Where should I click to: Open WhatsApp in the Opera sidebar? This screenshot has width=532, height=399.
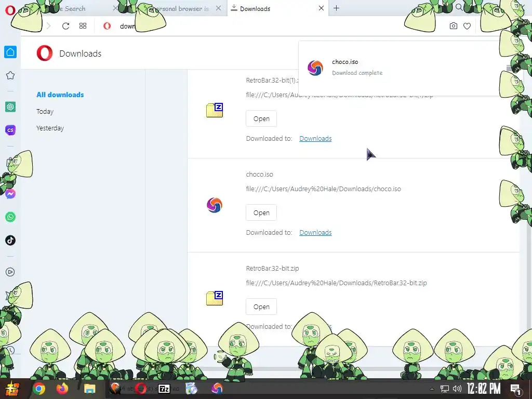(x=10, y=217)
